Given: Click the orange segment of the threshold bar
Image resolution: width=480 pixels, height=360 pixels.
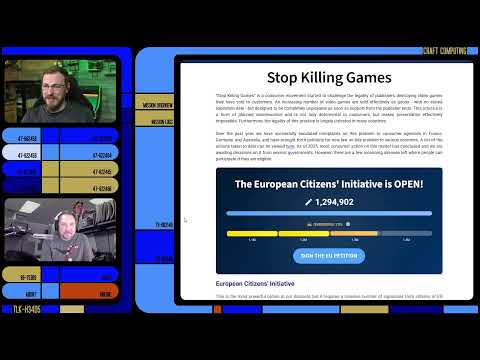Looking at the screenshot, I should tap(354, 234).
